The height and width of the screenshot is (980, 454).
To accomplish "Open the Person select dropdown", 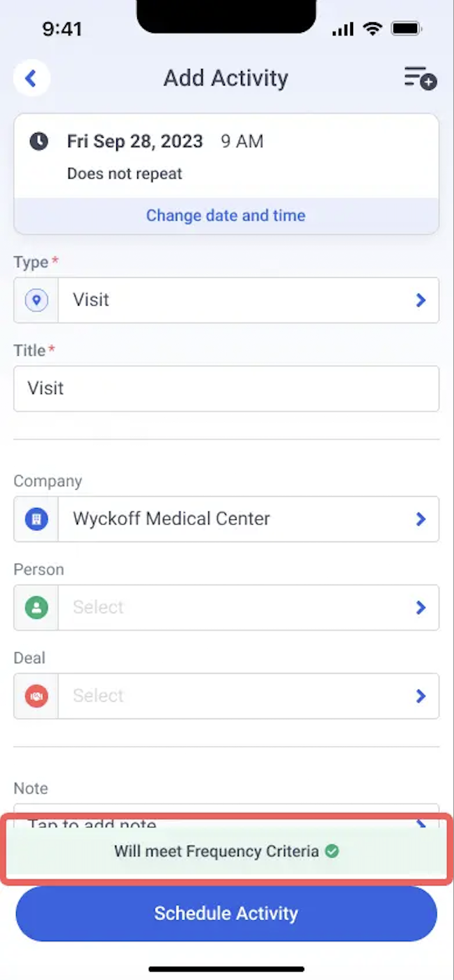I will coord(226,608).
